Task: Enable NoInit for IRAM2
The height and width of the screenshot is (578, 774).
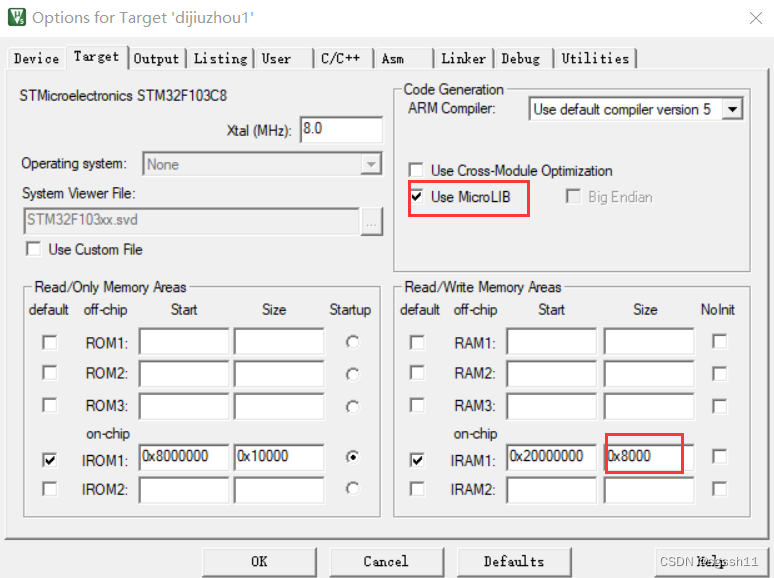Action: coord(719,489)
